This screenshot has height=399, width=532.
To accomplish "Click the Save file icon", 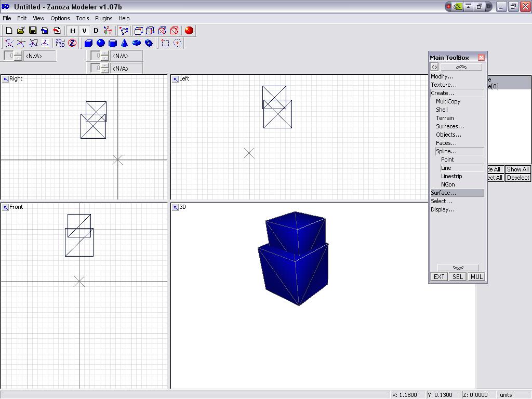I will pos(32,31).
